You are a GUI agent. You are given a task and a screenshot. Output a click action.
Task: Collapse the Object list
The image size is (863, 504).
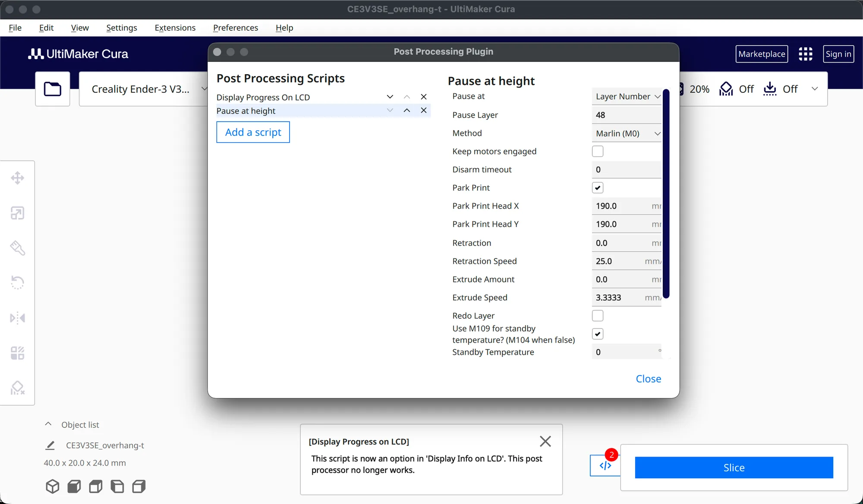click(48, 424)
